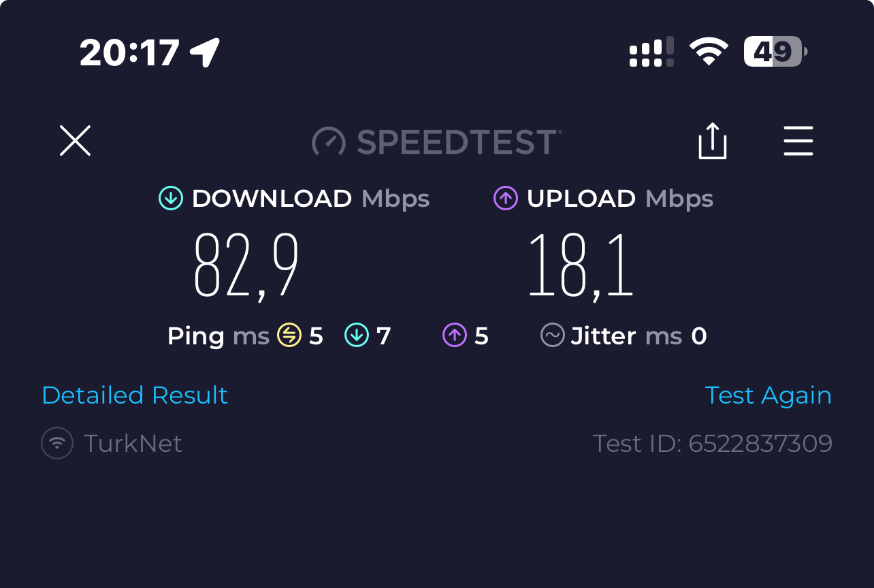Viewport: 874px width, 588px height.
Task: Tap the 18,1 upload speed value
Action: (x=581, y=265)
